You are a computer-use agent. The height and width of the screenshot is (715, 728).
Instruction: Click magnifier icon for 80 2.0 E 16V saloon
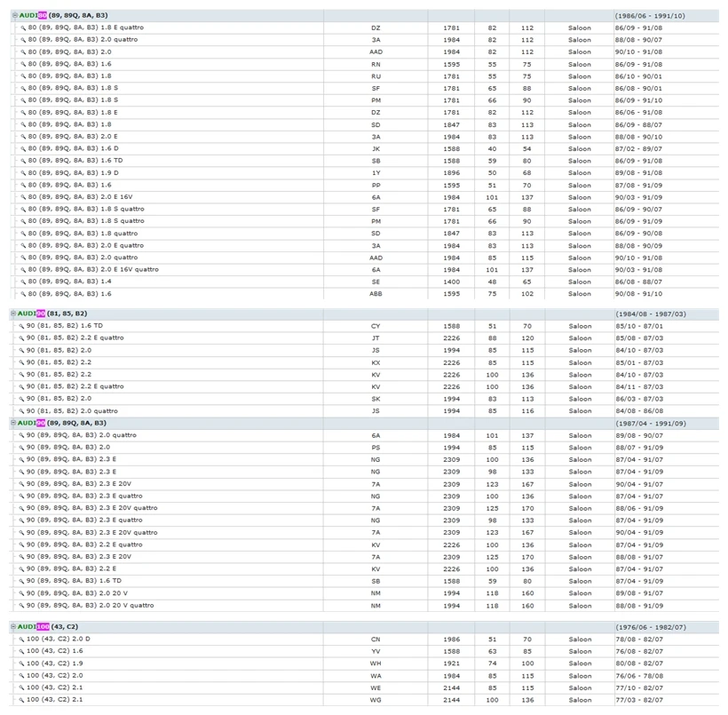pyautogui.click(x=23, y=197)
